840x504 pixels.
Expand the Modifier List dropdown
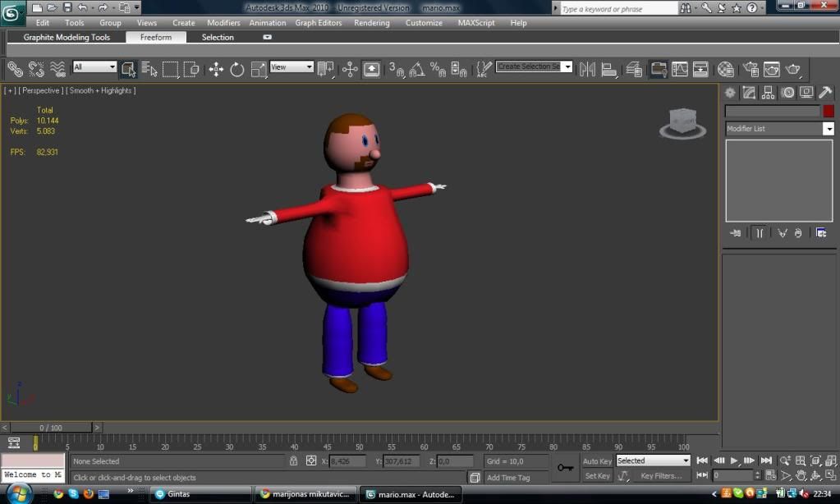[x=829, y=129]
